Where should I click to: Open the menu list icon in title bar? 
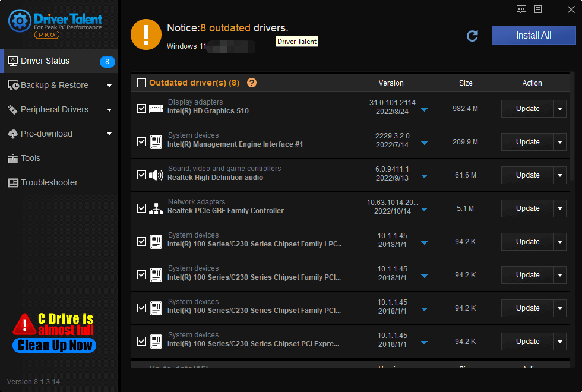pos(538,10)
